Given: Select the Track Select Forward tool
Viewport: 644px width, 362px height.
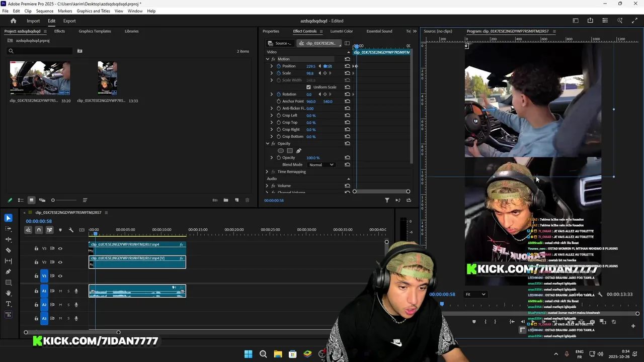Looking at the screenshot, I should click(x=8, y=229).
